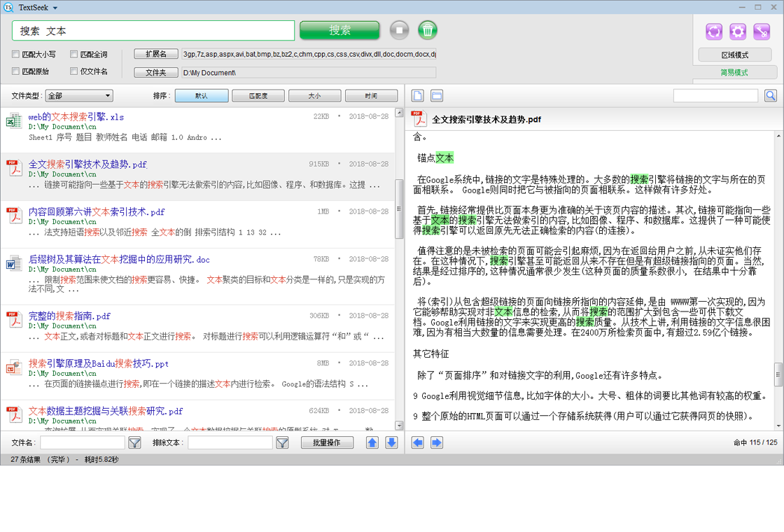Sort results by 默认

click(x=202, y=95)
